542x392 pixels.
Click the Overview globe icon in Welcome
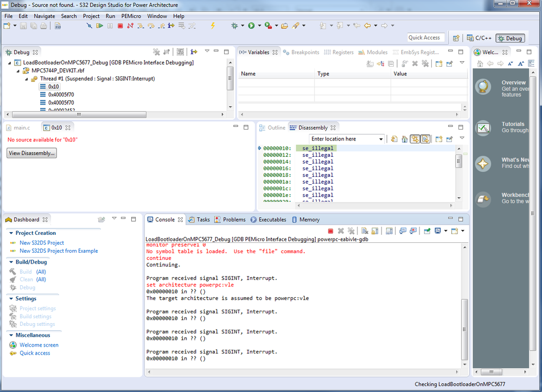[x=483, y=87]
